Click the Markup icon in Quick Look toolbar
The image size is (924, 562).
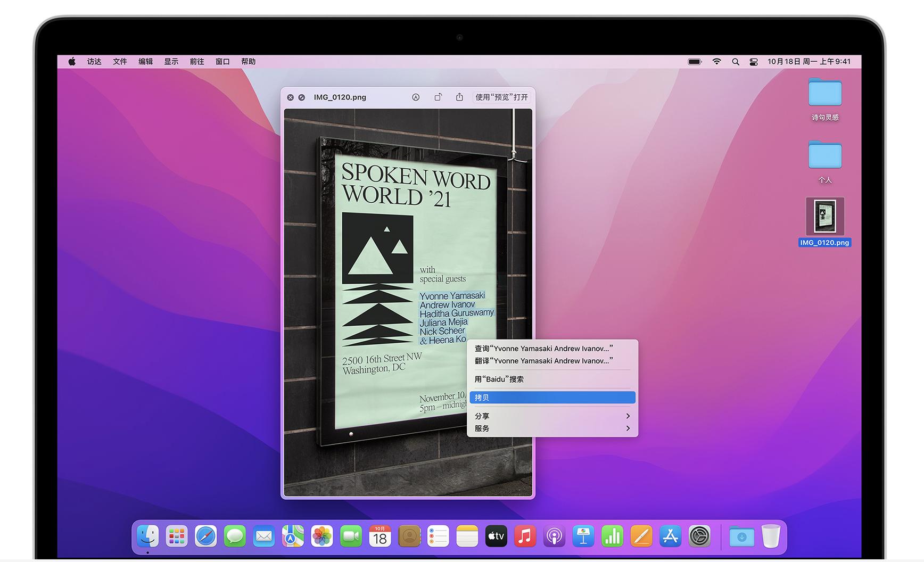(416, 97)
